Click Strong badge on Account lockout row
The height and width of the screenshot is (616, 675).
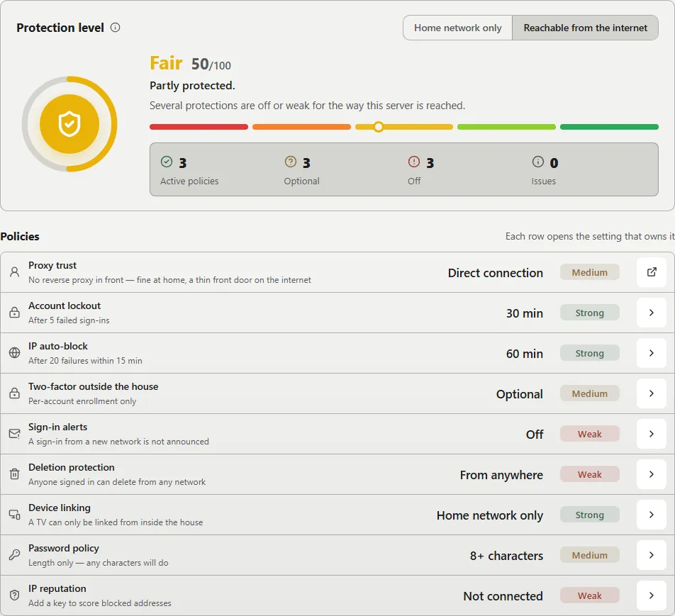coord(589,313)
